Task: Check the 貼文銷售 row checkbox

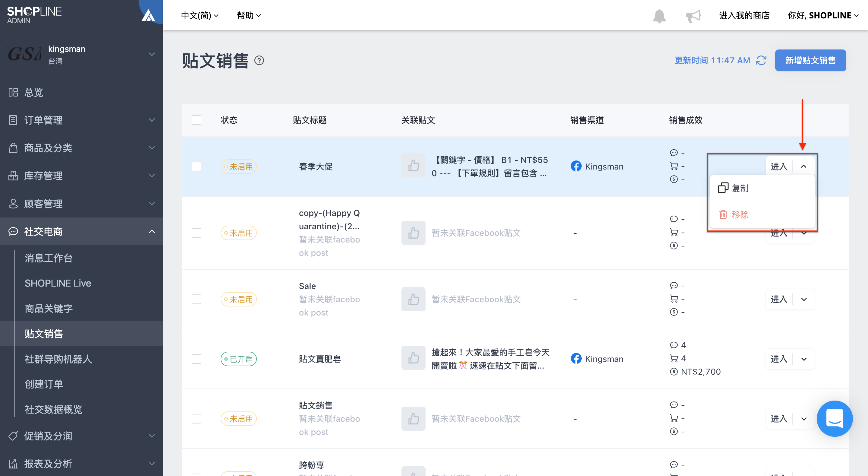Action: coord(197,419)
